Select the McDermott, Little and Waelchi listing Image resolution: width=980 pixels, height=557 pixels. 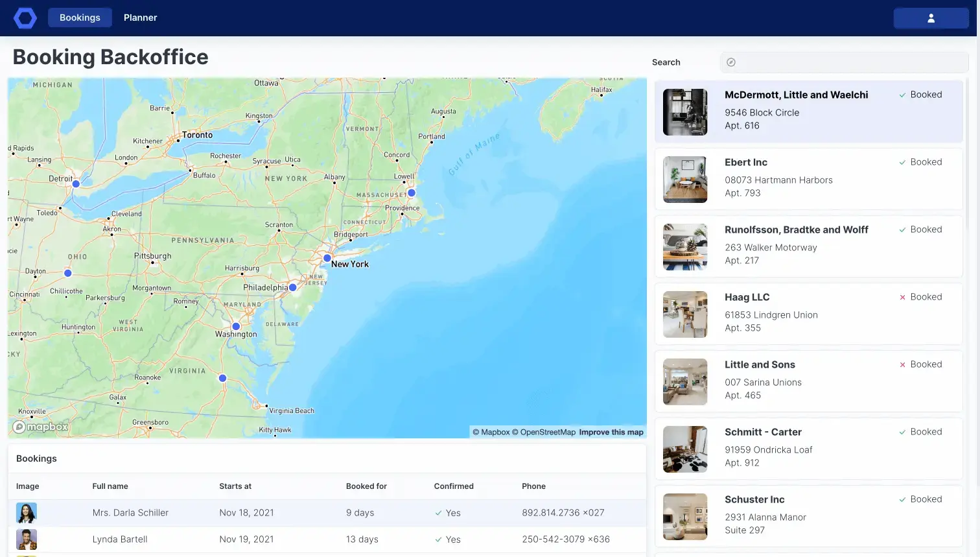click(x=808, y=112)
